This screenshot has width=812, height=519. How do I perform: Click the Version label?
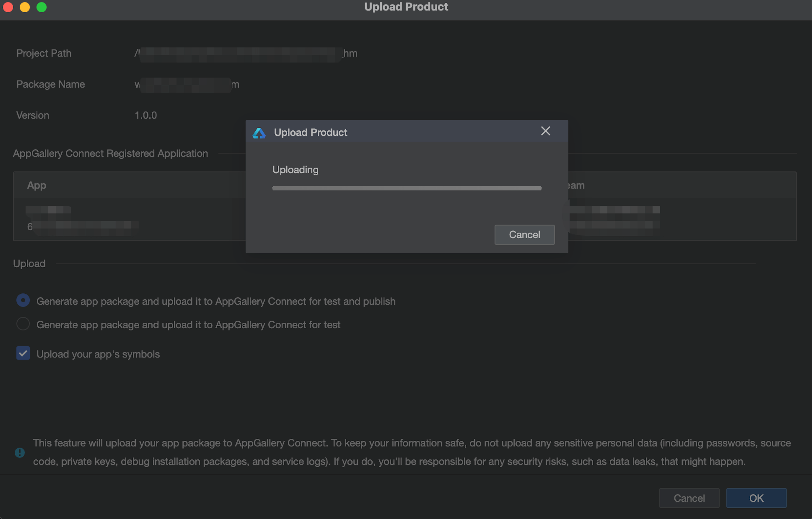pyautogui.click(x=33, y=115)
